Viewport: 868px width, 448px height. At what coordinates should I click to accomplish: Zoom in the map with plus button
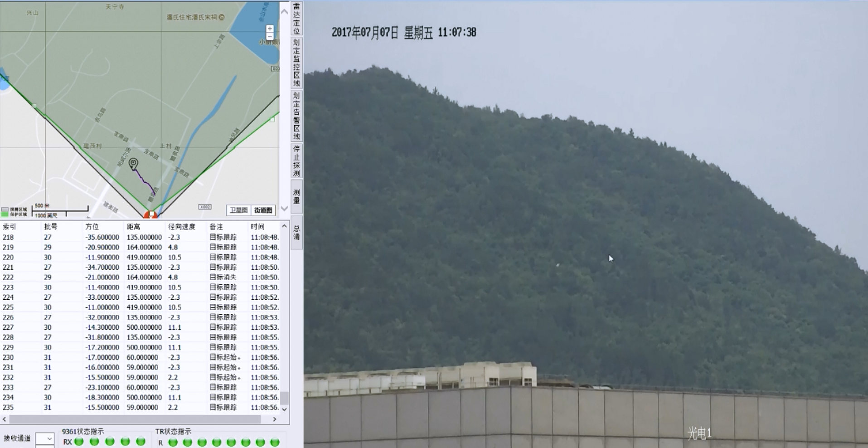[270, 29]
